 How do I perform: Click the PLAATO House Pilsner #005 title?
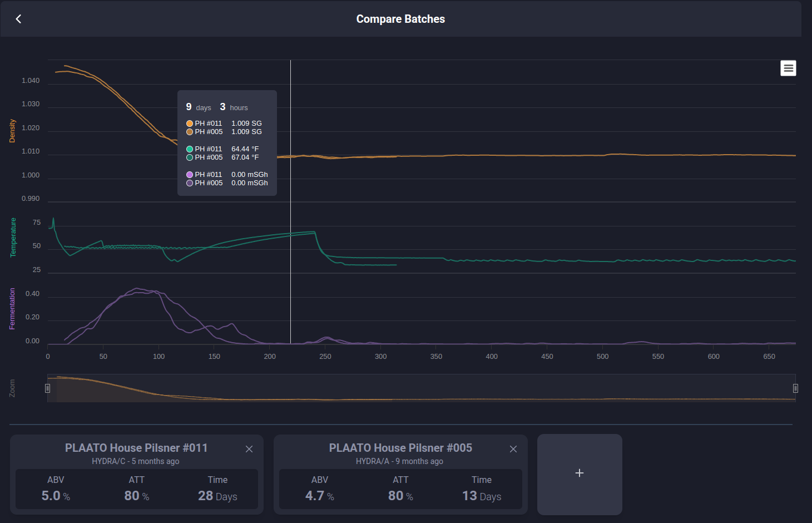click(x=400, y=448)
